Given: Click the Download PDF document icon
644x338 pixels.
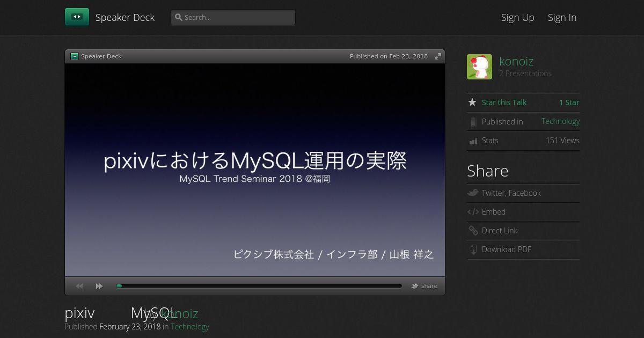Looking at the screenshot, I should pyautogui.click(x=473, y=249).
